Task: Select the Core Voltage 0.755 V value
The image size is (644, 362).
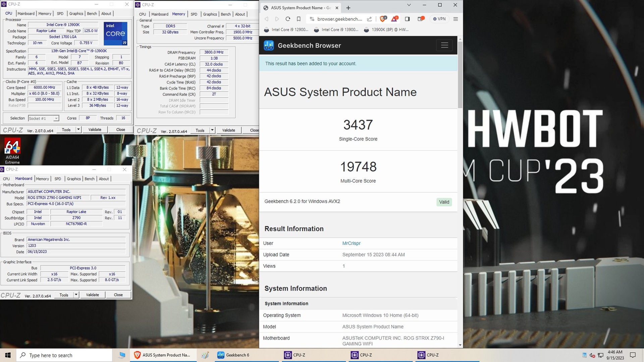Action: tap(86, 43)
